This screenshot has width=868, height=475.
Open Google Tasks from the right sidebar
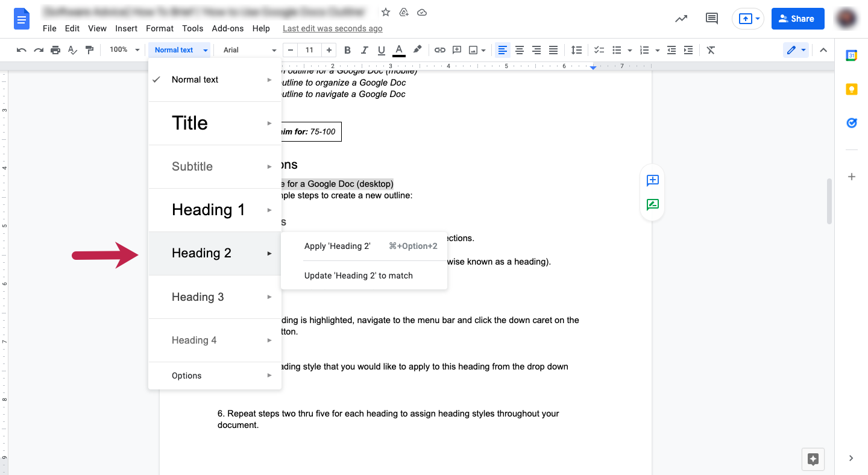[851, 122]
